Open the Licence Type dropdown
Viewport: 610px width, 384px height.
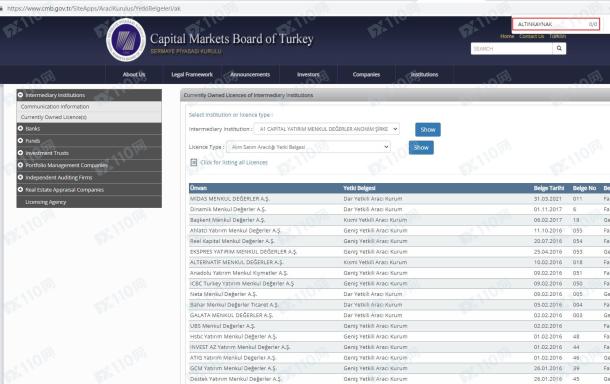(x=309, y=147)
